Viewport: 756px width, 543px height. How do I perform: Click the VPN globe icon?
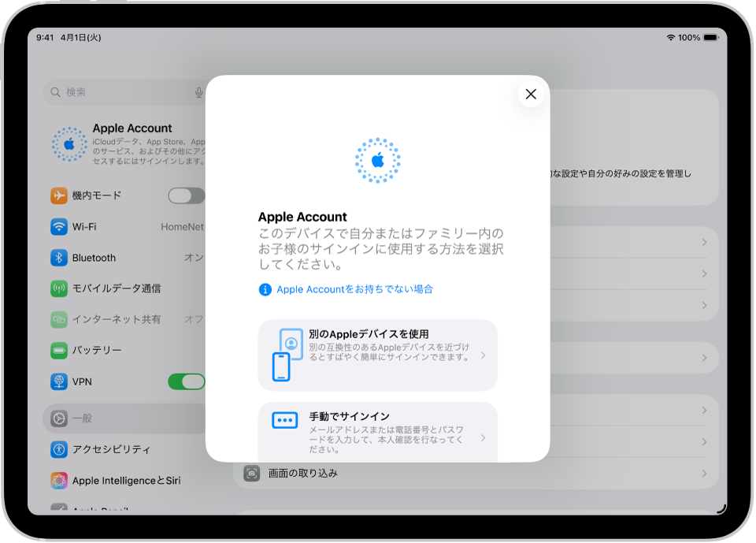point(58,381)
